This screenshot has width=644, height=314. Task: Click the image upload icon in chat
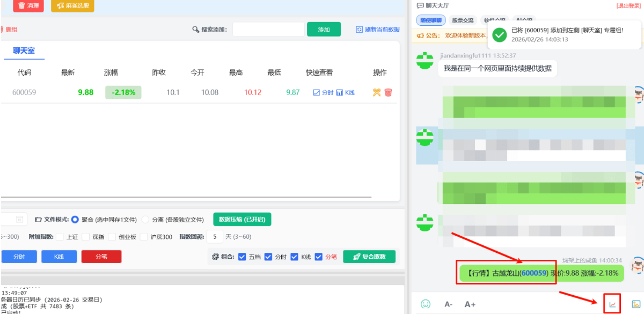(636, 304)
